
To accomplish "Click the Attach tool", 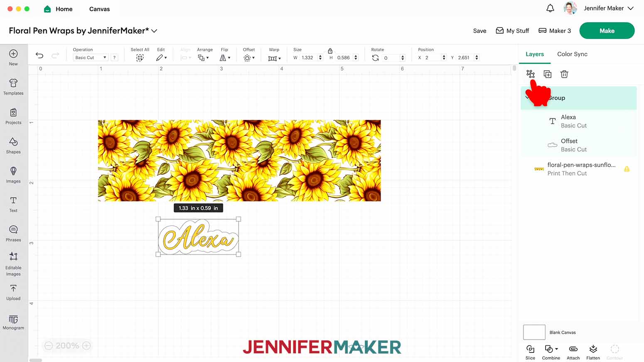I will tap(573, 352).
